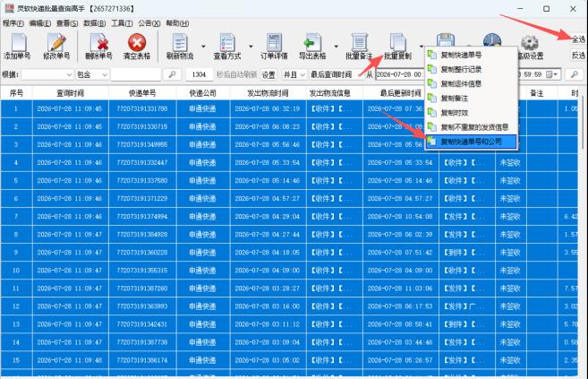Expand the 导出表格 dropdown arrow
The width and height of the screenshot is (588, 379).
(336, 47)
